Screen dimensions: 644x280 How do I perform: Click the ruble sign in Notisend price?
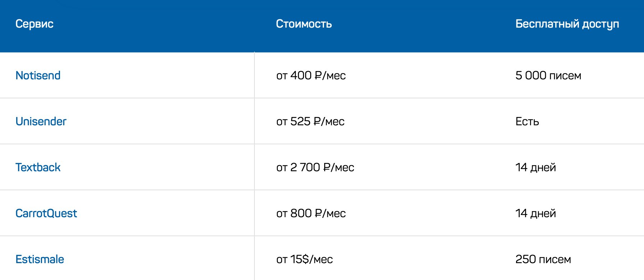(x=318, y=75)
